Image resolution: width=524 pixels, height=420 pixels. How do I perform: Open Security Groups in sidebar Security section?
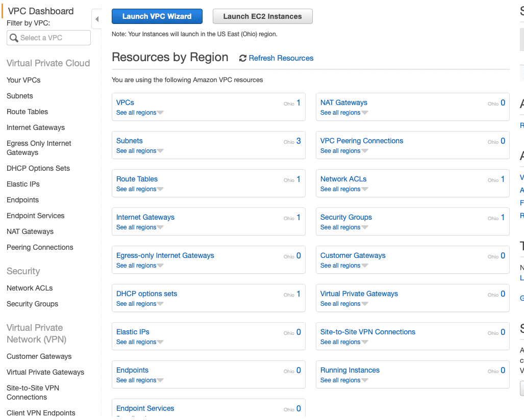32,304
